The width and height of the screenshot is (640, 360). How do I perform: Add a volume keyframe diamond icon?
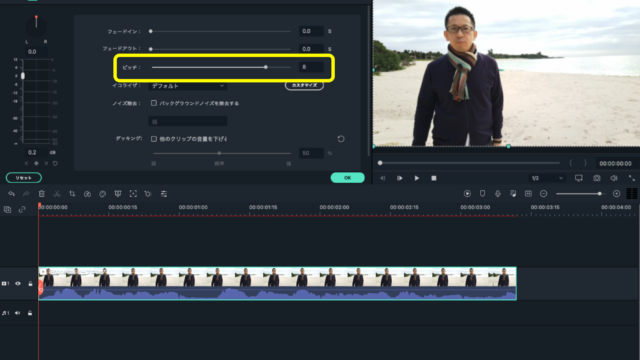pyautogui.click(x=36, y=163)
